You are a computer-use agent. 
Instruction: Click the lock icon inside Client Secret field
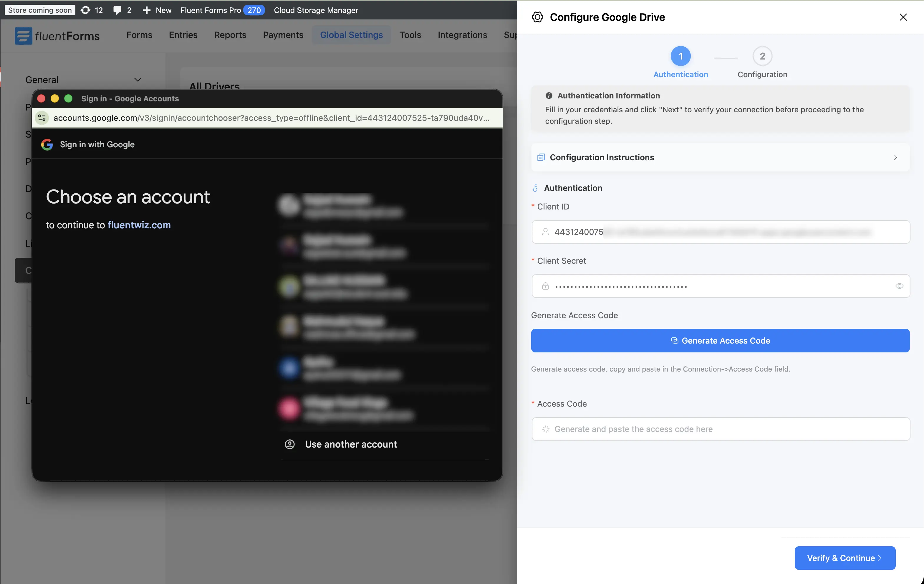(x=545, y=286)
